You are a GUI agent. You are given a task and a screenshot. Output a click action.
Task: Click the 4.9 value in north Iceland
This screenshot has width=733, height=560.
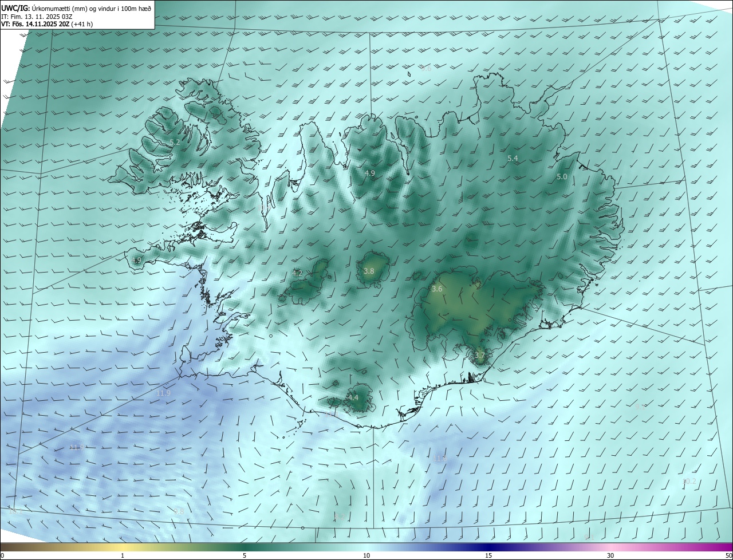(x=370, y=173)
